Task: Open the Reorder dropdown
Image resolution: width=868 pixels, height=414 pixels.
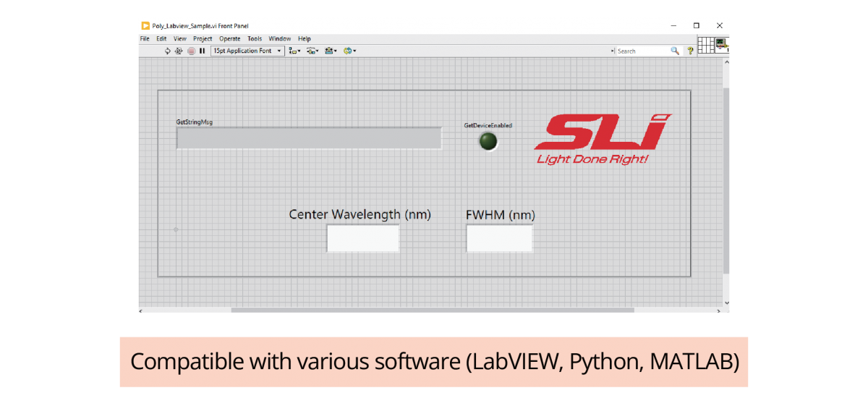Action: (349, 51)
